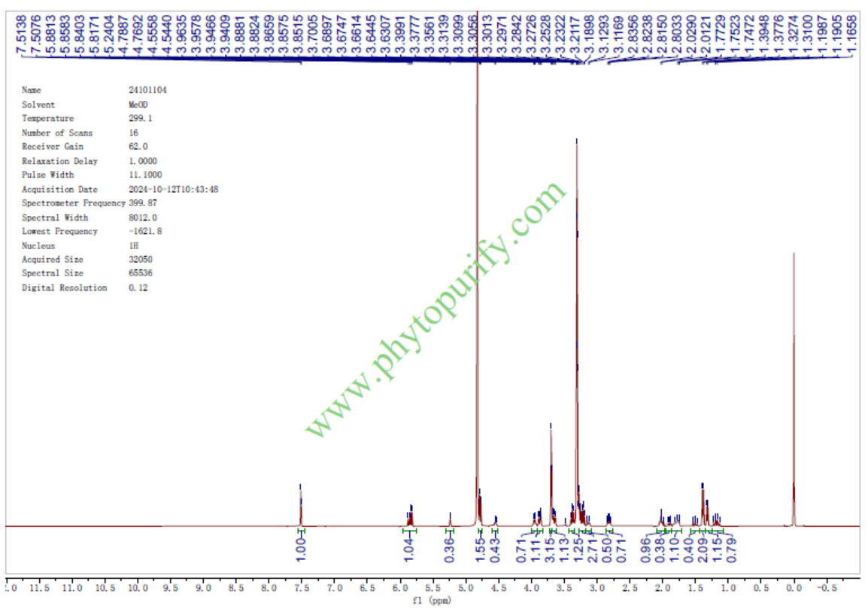Click the Solvent value 'MeOD'

coord(139,105)
